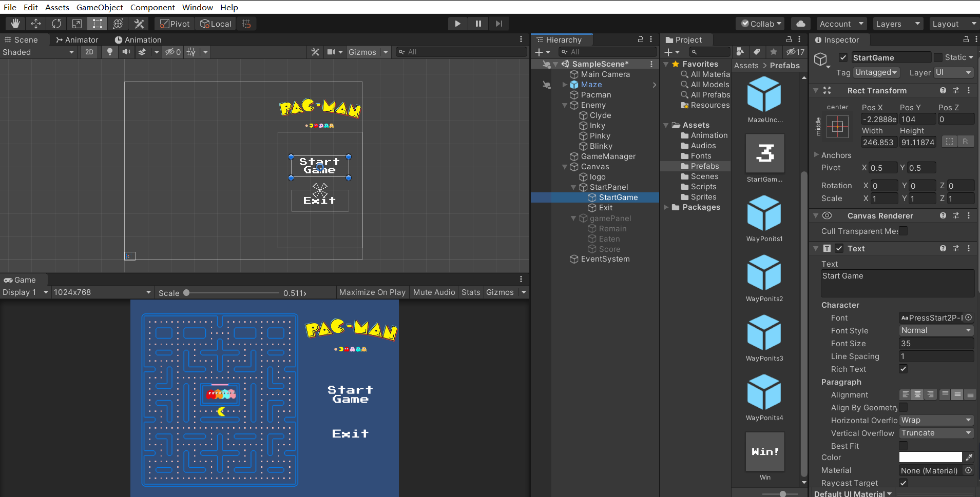Switch to the Animator tab
Image resolution: width=980 pixels, height=497 pixels.
77,39
